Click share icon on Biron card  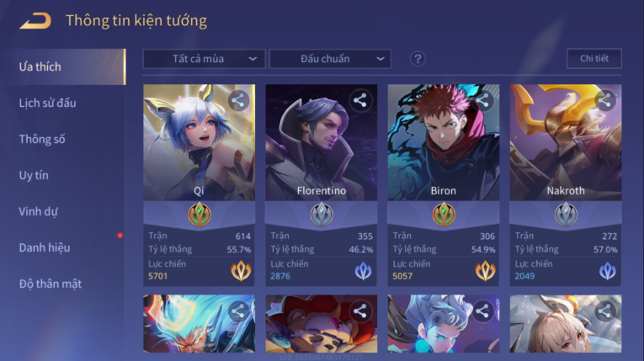482,101
